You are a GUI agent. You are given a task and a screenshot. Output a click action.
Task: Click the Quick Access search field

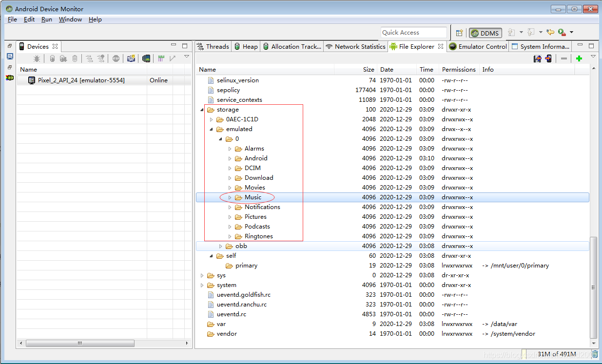pos(414,33)
